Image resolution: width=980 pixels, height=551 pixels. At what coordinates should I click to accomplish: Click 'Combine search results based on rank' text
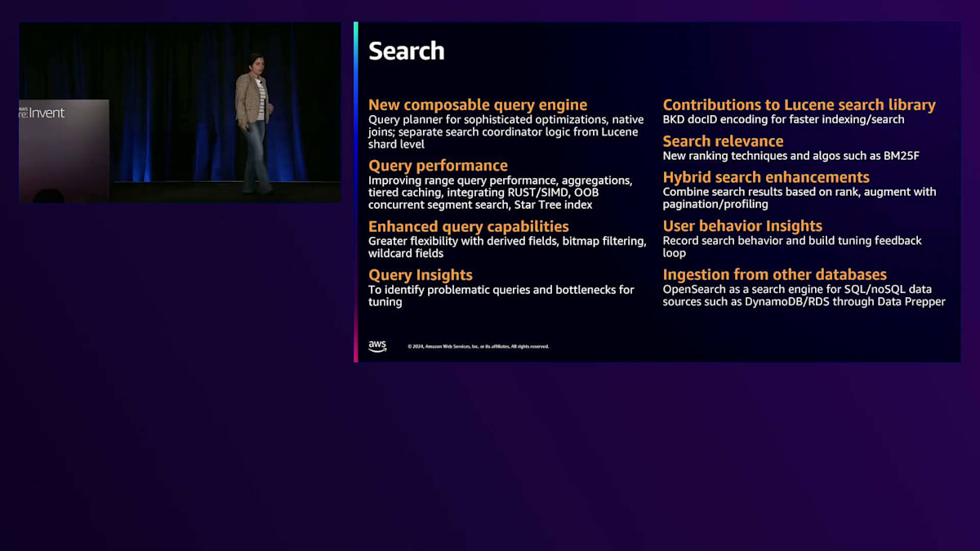(x=762, y=192)
